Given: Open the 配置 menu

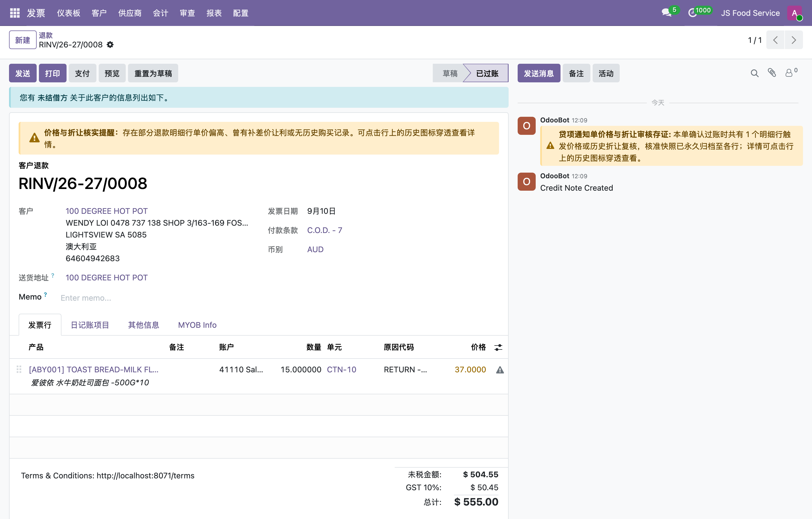Looking at the screenshot, I should [241, 13].
